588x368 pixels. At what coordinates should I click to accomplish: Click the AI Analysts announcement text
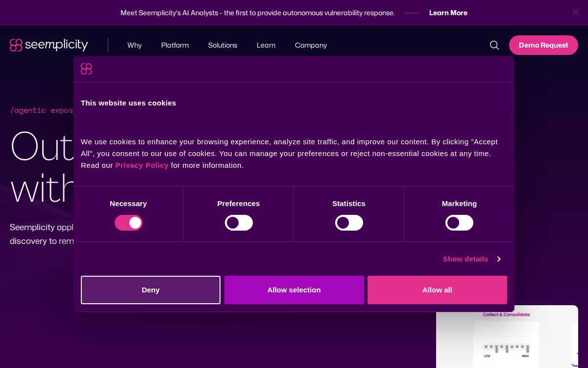(x=258, y=13)
